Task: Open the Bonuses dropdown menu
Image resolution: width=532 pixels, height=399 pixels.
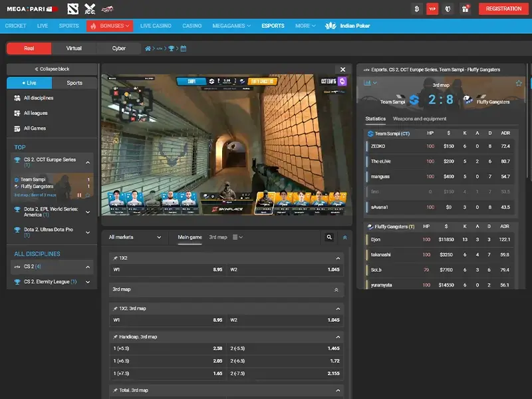Action: (x=110, y=26)
